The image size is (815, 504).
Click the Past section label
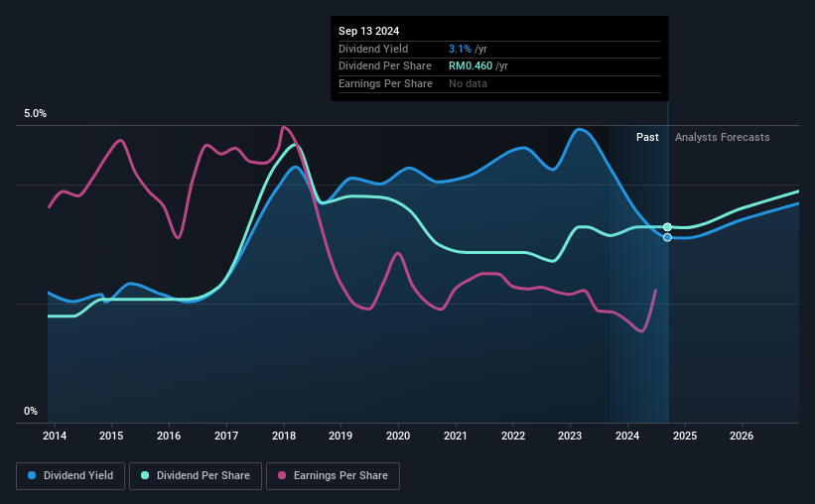click(x=647, y=137)
